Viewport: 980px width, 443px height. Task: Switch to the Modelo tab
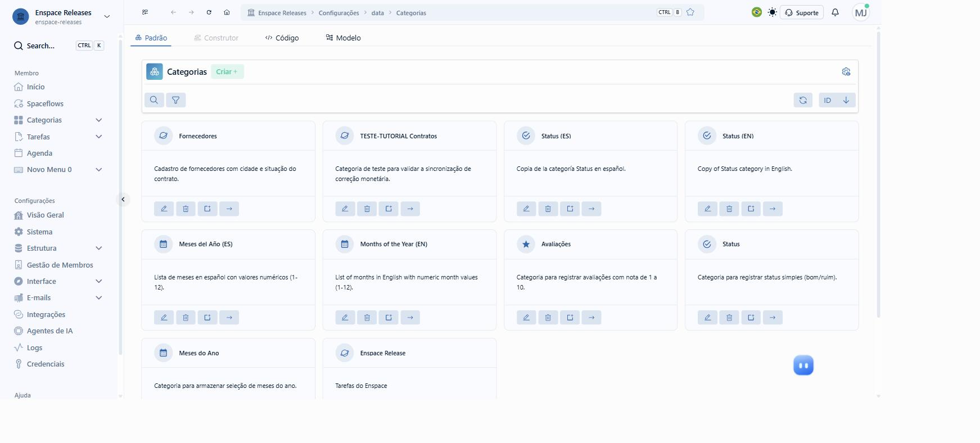pyautogui.click(x=343, y=38)
